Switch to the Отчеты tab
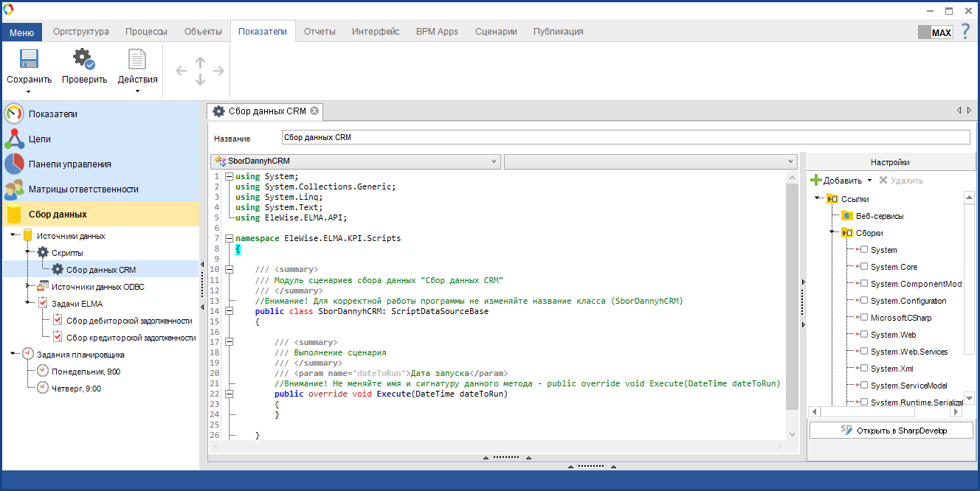980x491 pixels. (x=320, y=32)
